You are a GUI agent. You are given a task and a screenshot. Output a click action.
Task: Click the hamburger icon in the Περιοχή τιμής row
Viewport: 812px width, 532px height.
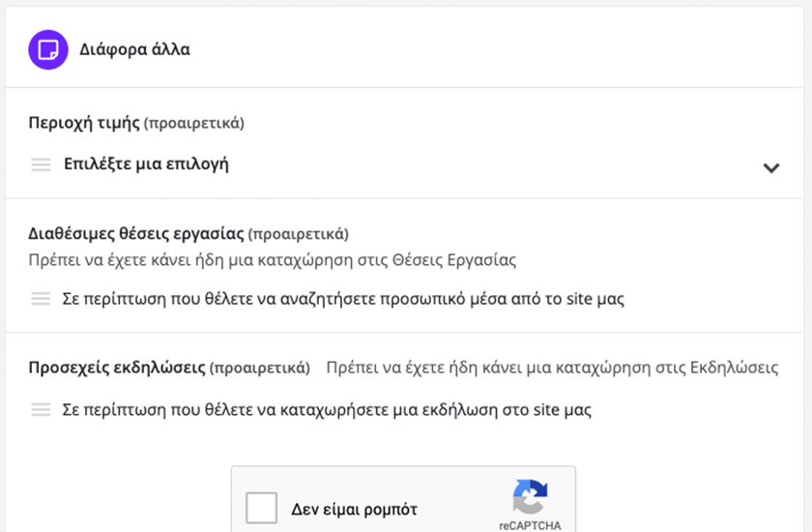click(41, 164)
